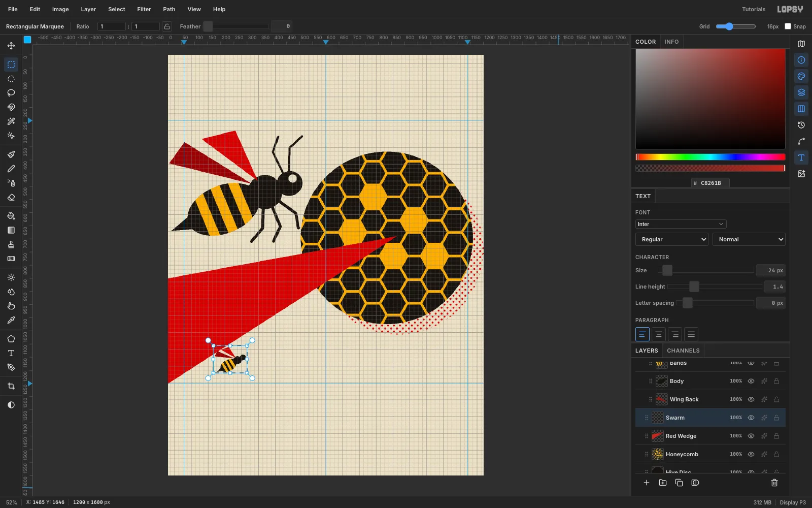Lock the Swarm layer
This screenshot has height=508, width=812.
click(776, 418)
